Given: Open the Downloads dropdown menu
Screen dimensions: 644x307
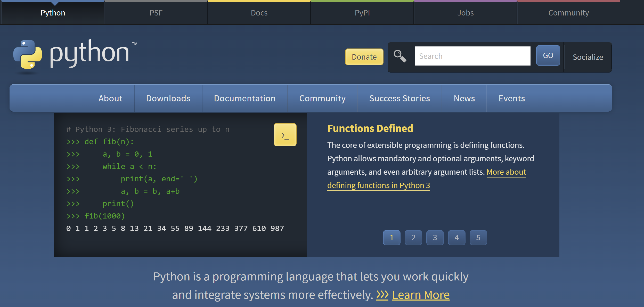Looking at the screenshot, I should 168,98.
